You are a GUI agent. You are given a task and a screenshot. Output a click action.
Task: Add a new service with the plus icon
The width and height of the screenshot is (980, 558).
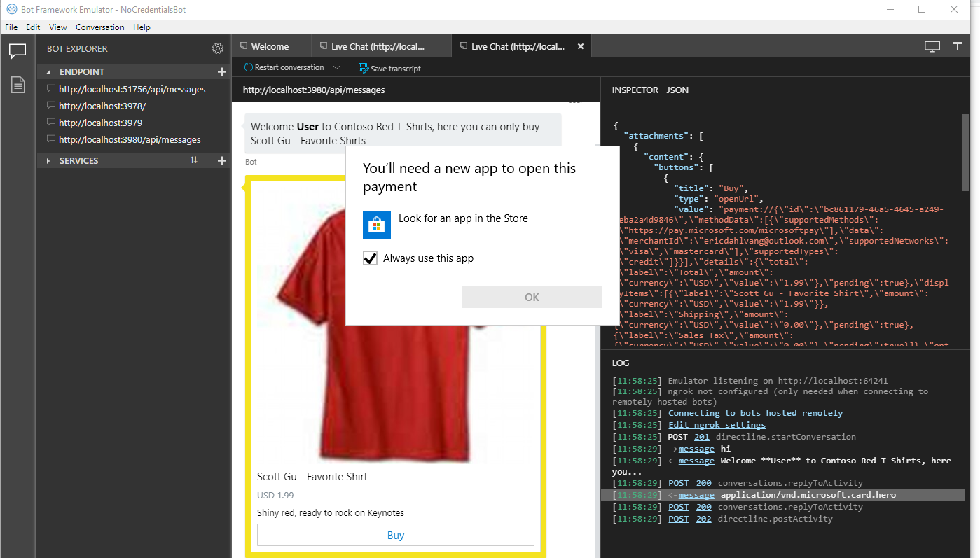click(x=222, y=160)
